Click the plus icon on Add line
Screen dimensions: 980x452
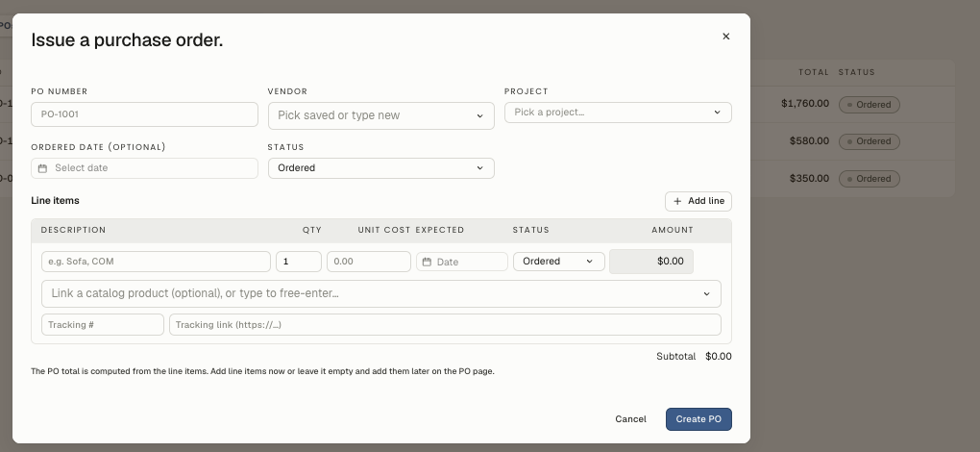coord(677,201)
